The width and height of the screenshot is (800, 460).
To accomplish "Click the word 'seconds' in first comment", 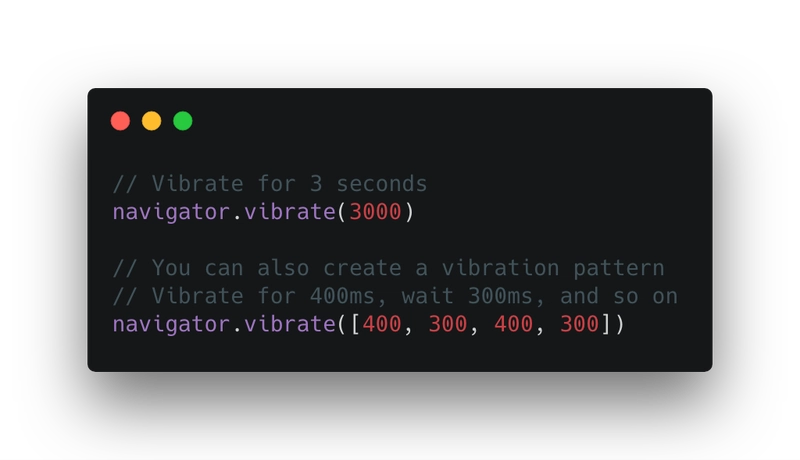I will 382,184.
